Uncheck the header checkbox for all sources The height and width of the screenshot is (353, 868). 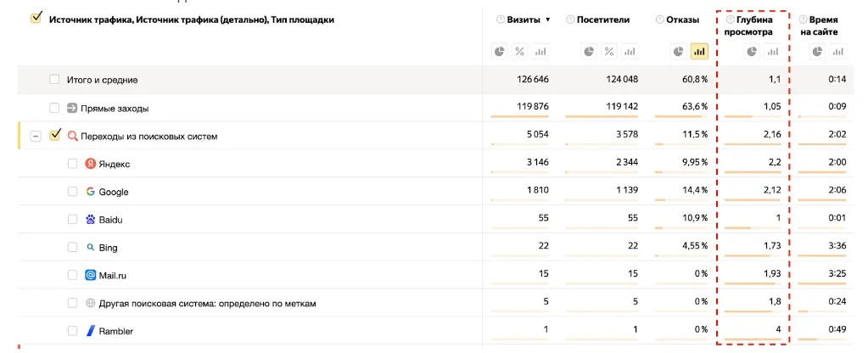36,19
